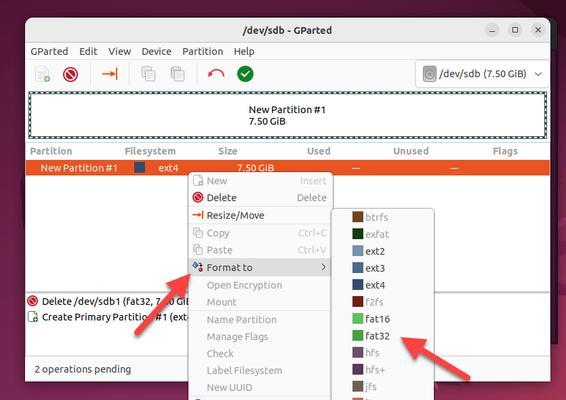Open the Device menu
Image resolution: width=566 pixels, height=400 pixels.
[x=156, y=52]
